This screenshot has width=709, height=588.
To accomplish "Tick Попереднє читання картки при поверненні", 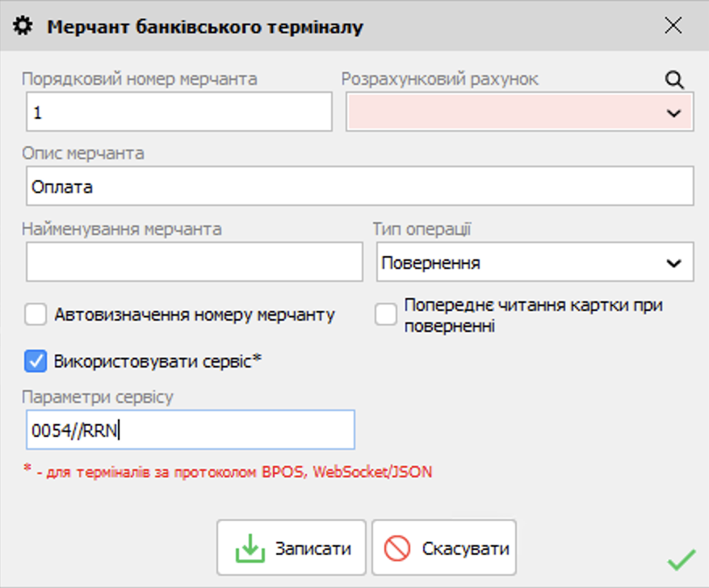I will 387,315.
